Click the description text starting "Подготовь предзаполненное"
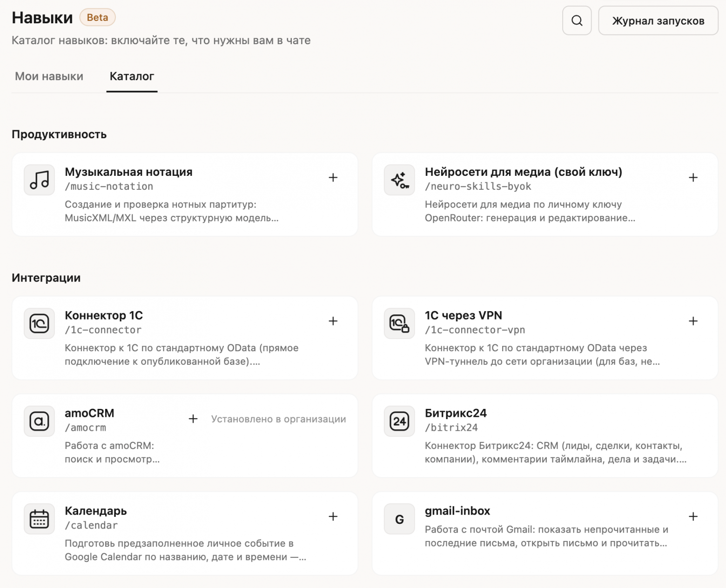The width and height of the screenshot is (726, 588). tap(185, 550)
